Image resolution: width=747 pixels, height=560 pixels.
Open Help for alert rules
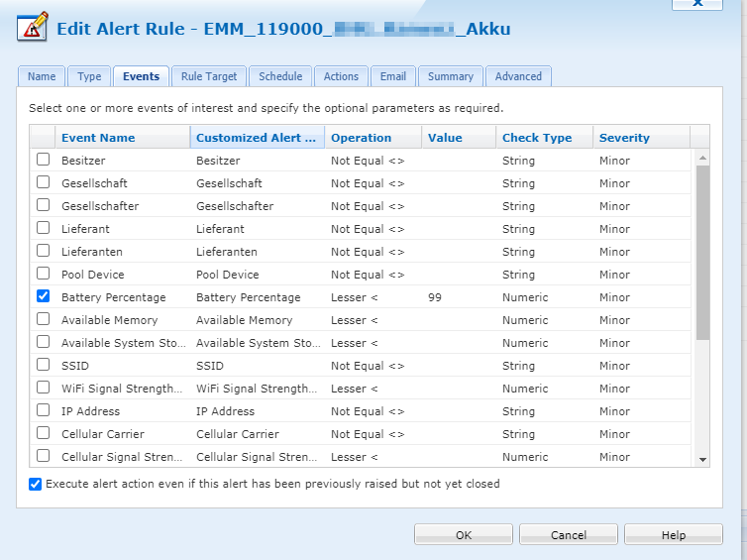click(x=673, y=535)
